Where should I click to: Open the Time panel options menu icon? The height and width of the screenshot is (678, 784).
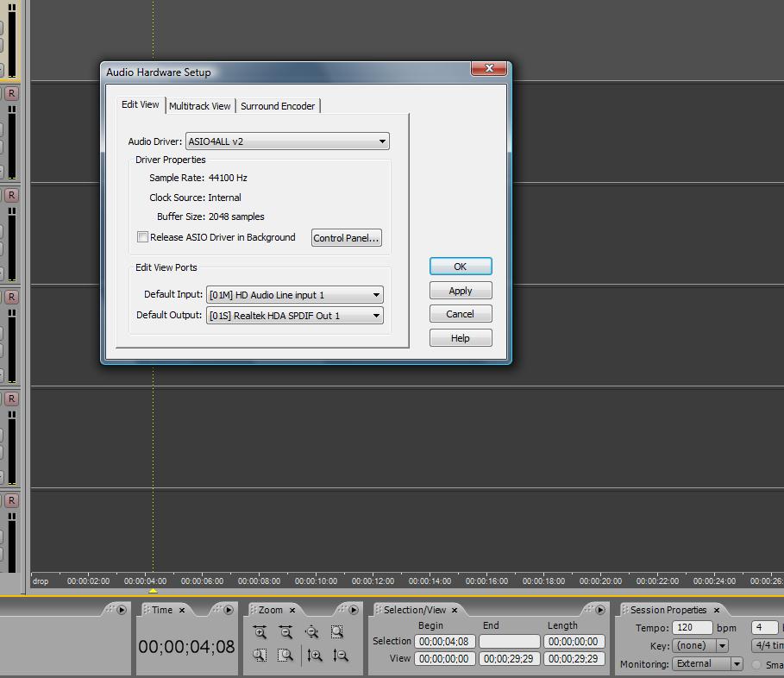228,610
